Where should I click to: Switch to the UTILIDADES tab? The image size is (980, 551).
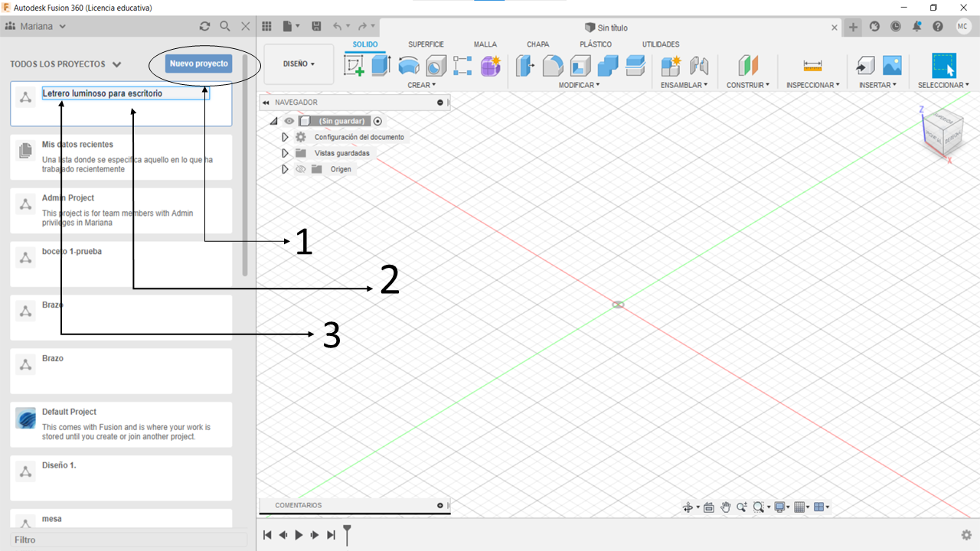(661, 44)
